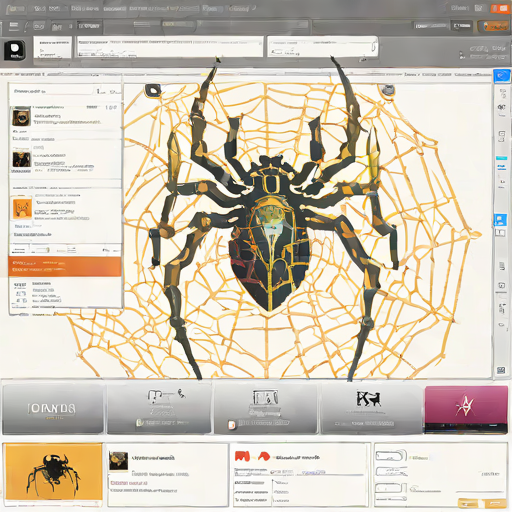Click the orange button in second toolbar row
This screenshot has height=512, width=512.
pyautogui.click(x=493, y=26)
